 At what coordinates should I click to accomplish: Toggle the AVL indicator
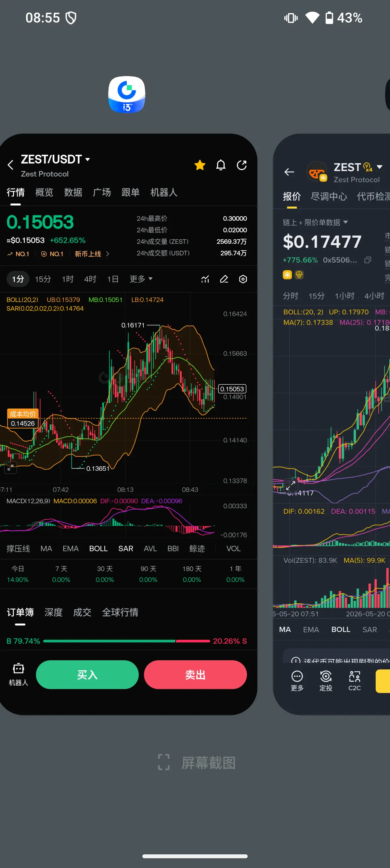tap(150, 548)
